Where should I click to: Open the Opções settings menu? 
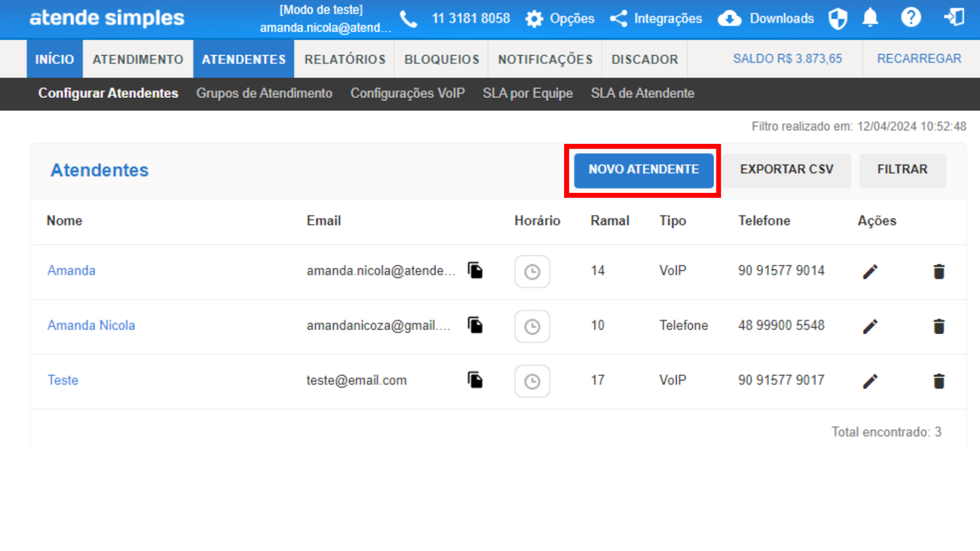[560, 18]
